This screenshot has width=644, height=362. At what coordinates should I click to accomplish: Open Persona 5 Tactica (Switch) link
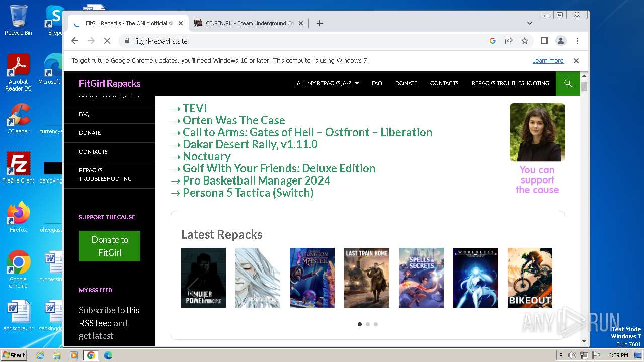click(x=248, y=193)
